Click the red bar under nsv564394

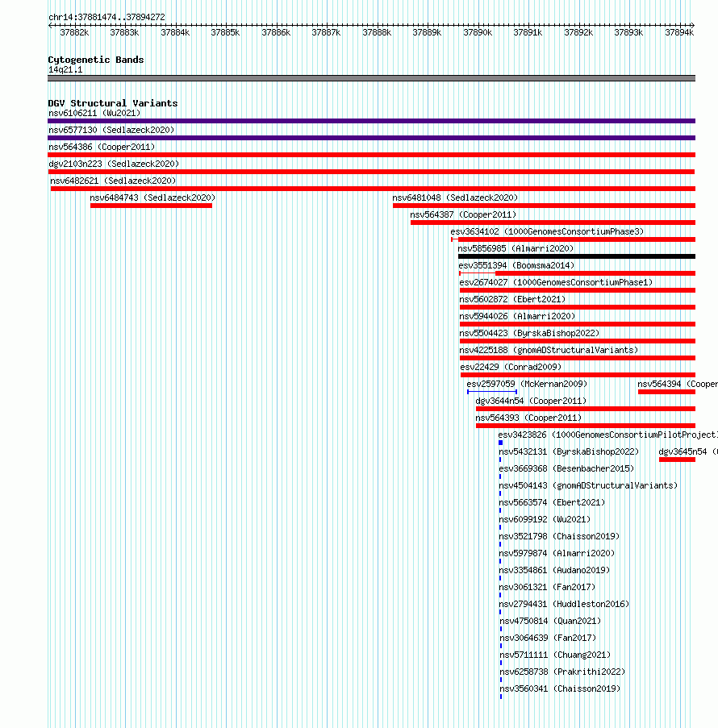coord(666,392)
